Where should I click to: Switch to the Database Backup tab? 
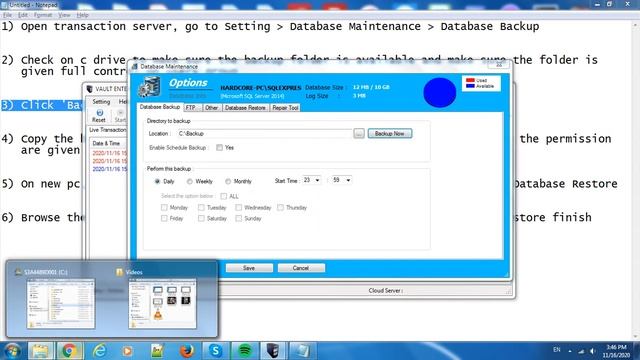[160, 107]
